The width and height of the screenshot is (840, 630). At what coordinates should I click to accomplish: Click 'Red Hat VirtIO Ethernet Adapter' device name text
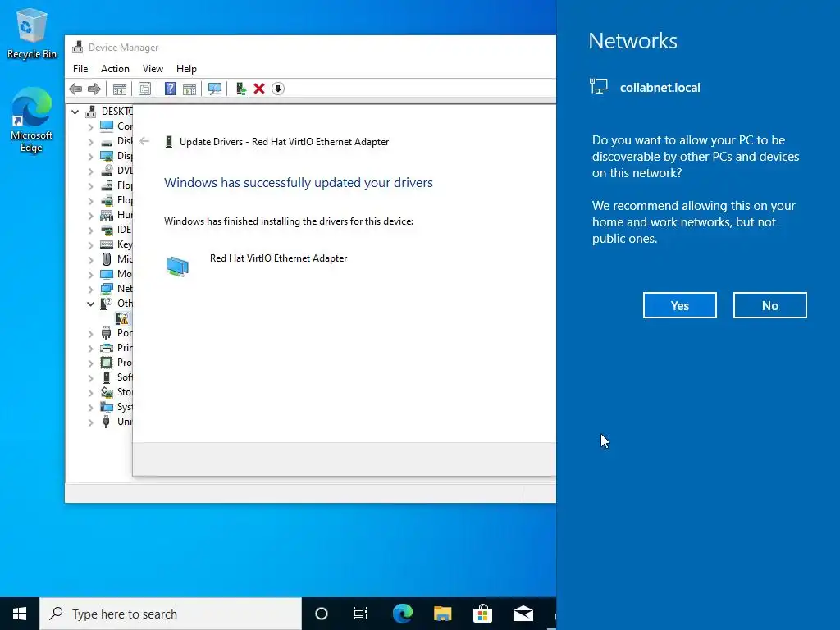(279, 258)
